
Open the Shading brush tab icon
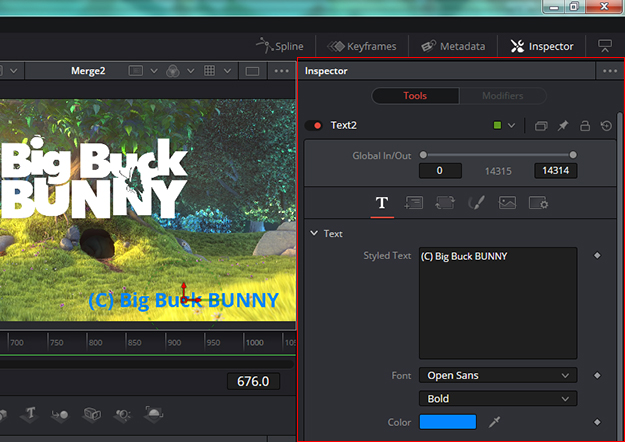[x=476, y=203]
